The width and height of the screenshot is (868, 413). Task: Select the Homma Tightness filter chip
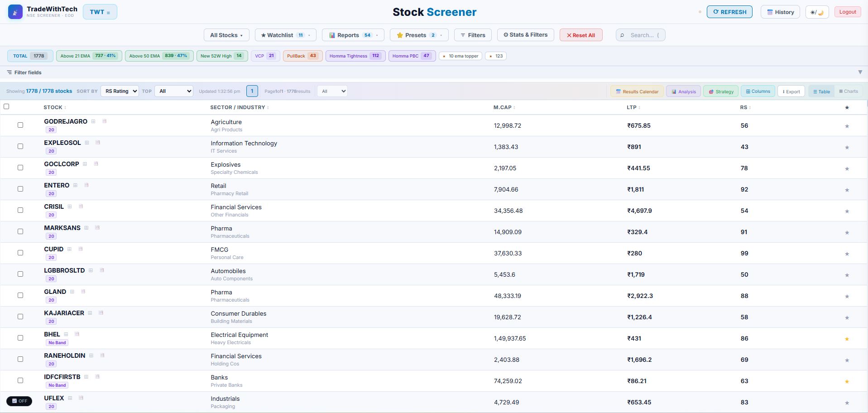click(x=355, y=56)
